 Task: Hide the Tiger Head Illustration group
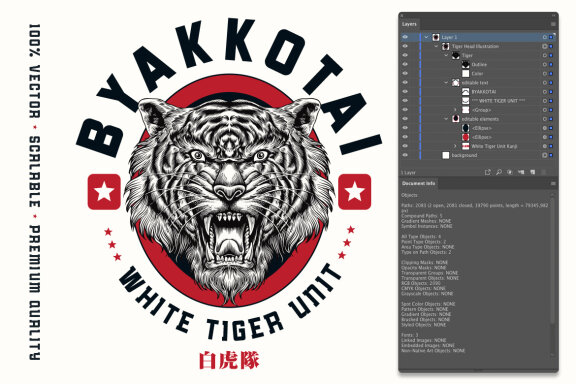[405, 46]
